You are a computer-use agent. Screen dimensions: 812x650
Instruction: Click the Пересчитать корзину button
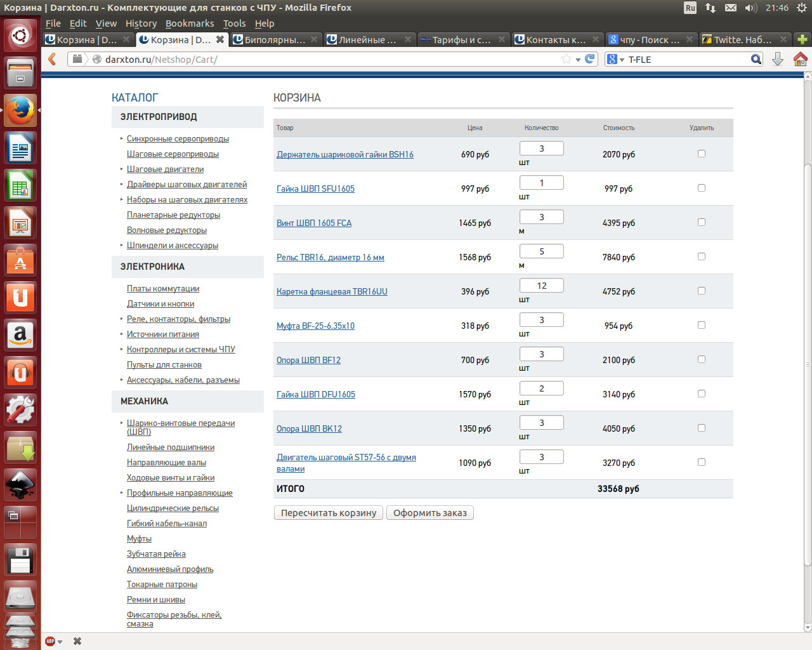point(329,513)
